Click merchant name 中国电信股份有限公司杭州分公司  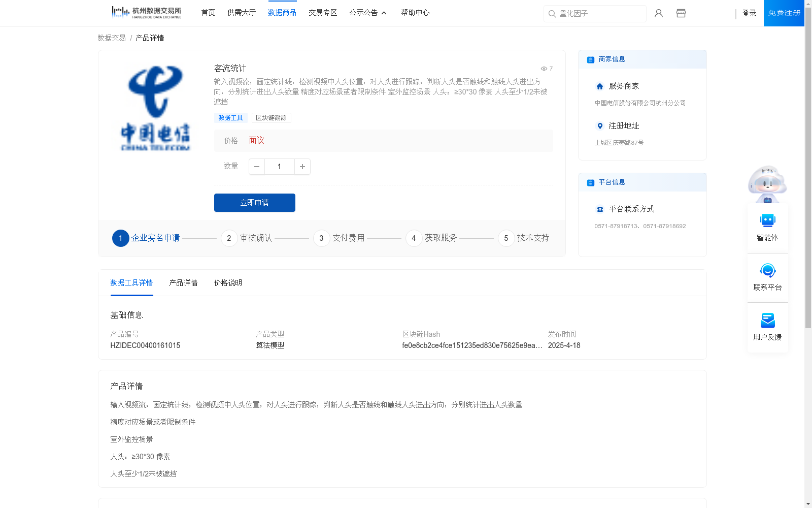point(640,103)
